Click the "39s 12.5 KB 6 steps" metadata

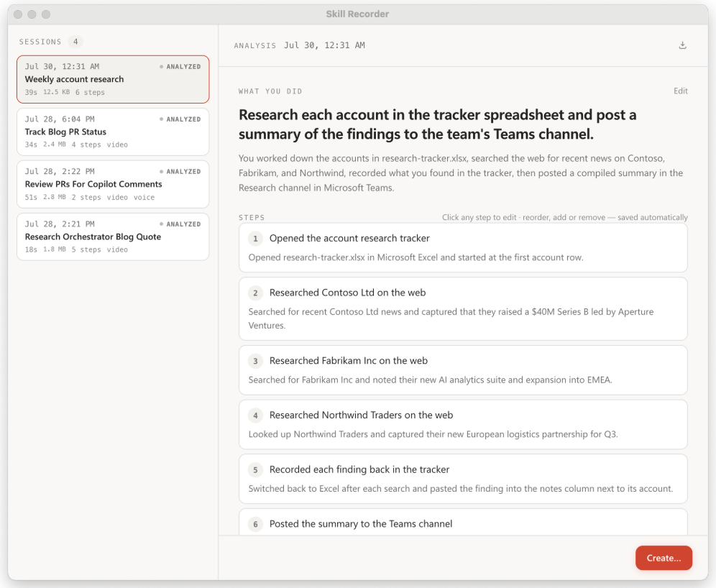click(65, 92)
